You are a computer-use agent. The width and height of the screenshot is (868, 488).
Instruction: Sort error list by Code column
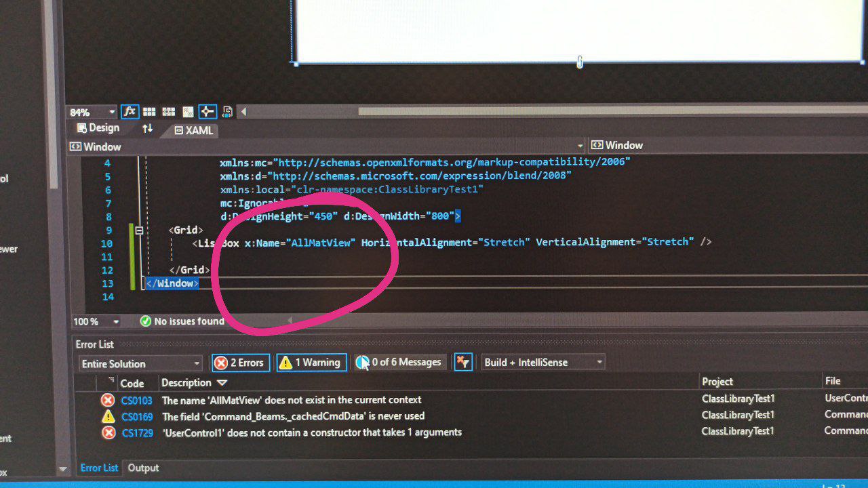coord(132,383)
